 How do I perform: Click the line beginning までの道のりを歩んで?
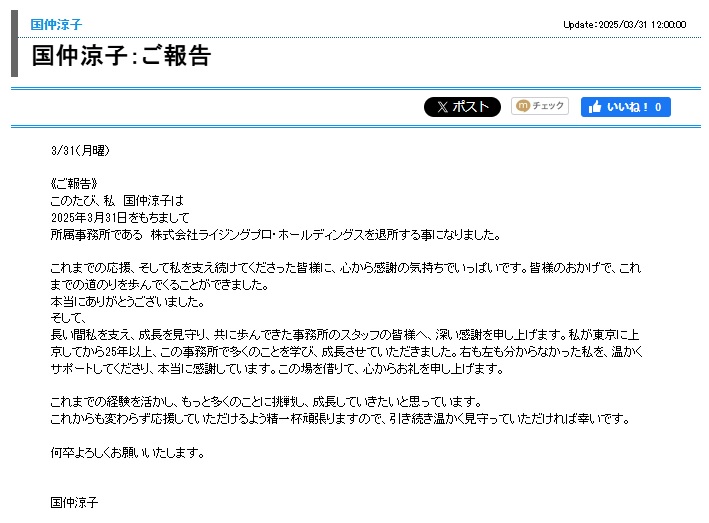coord(160,285)
